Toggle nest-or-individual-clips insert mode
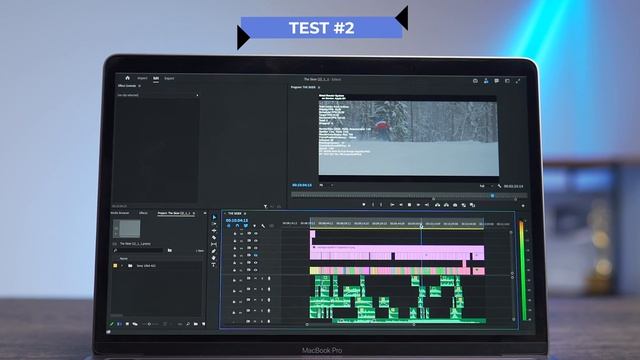The image size is (640, 360). pos(229,226)
